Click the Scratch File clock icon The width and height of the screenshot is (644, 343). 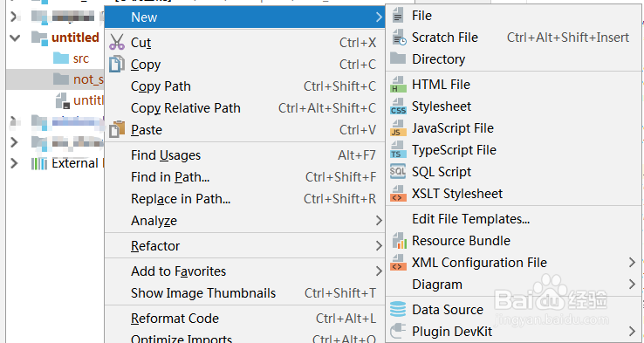(399, 38)
